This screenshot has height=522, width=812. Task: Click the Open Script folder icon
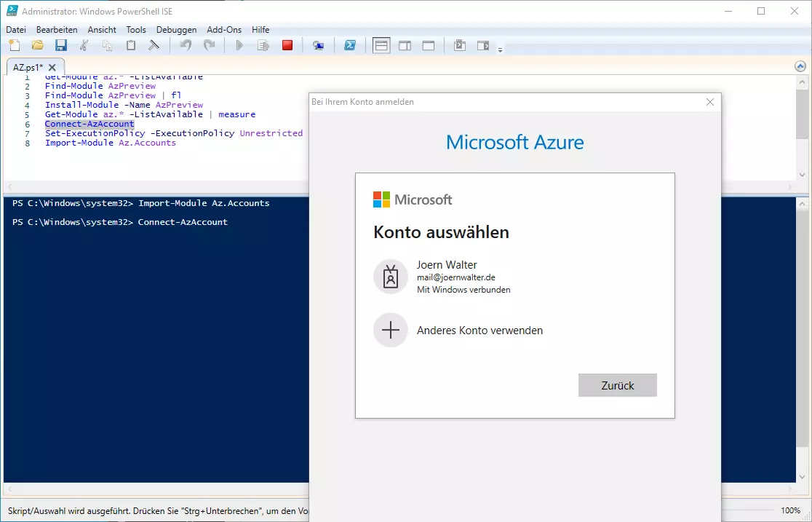point(37,45)
